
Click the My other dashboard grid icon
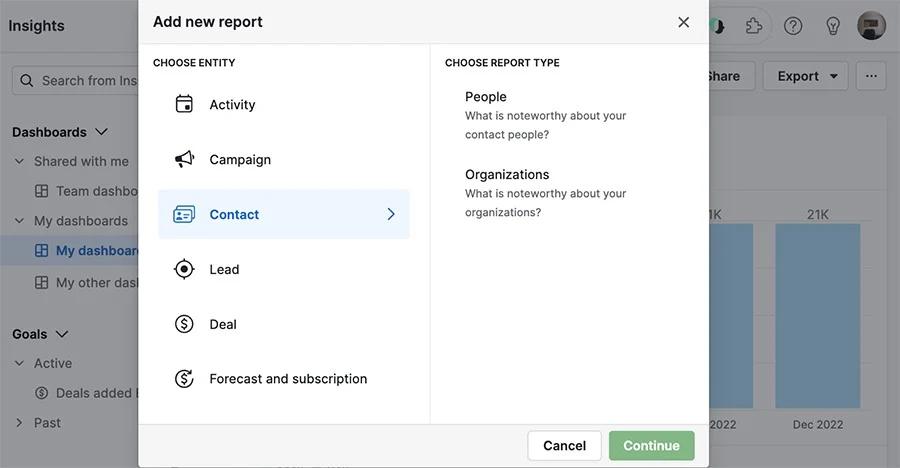[41, 283]
